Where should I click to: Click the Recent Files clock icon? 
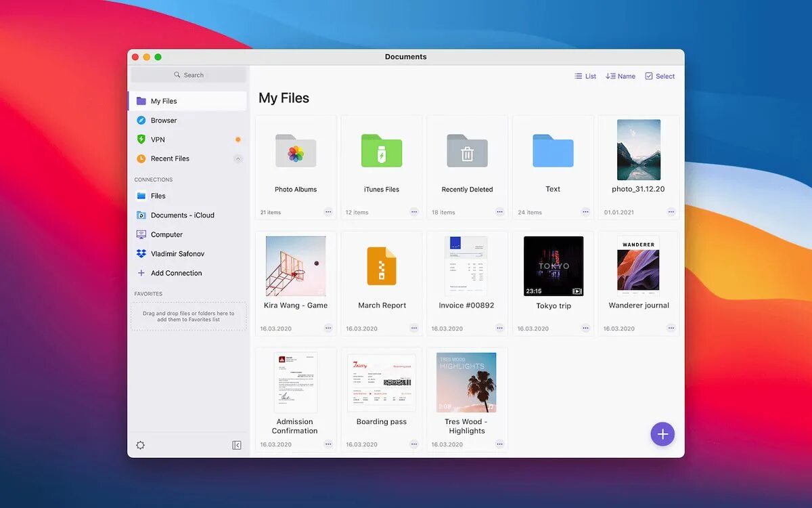(141, 158)
